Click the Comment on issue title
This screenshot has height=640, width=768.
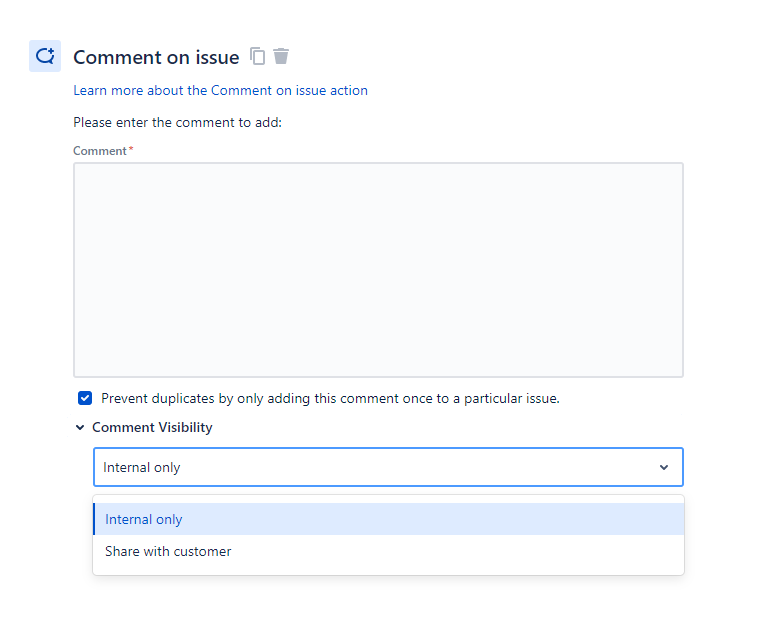[x=156, y=57]
